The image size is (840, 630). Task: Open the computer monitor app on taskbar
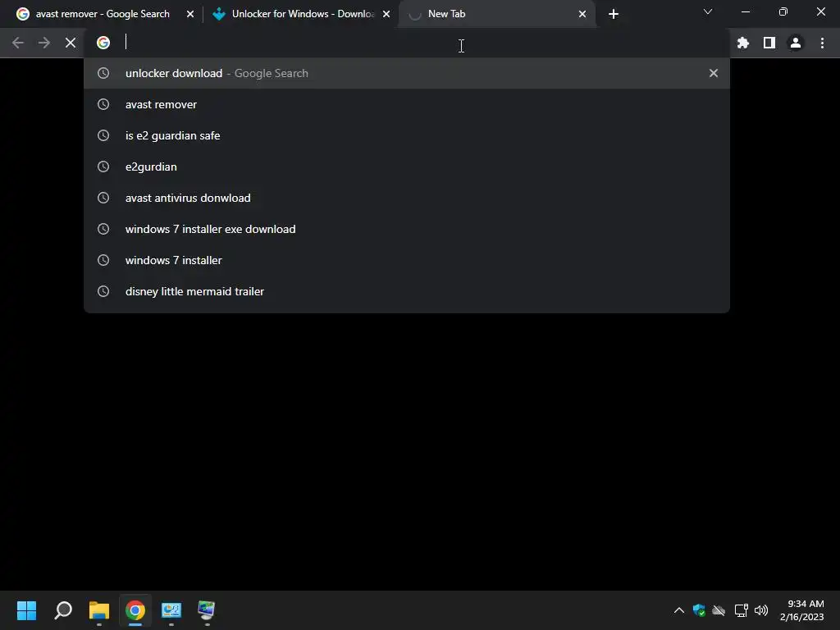(x=207, y=610)
